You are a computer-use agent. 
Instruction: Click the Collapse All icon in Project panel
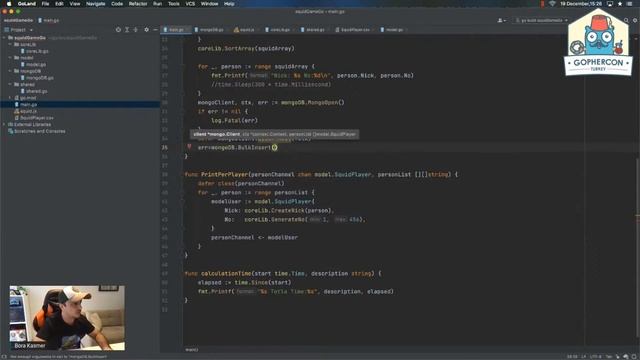136,30
